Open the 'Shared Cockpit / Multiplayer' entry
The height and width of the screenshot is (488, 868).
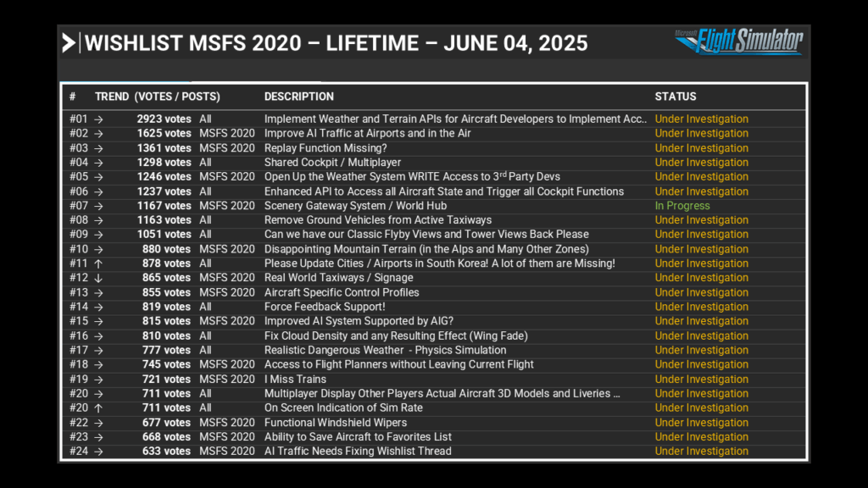tap(332, 163)
